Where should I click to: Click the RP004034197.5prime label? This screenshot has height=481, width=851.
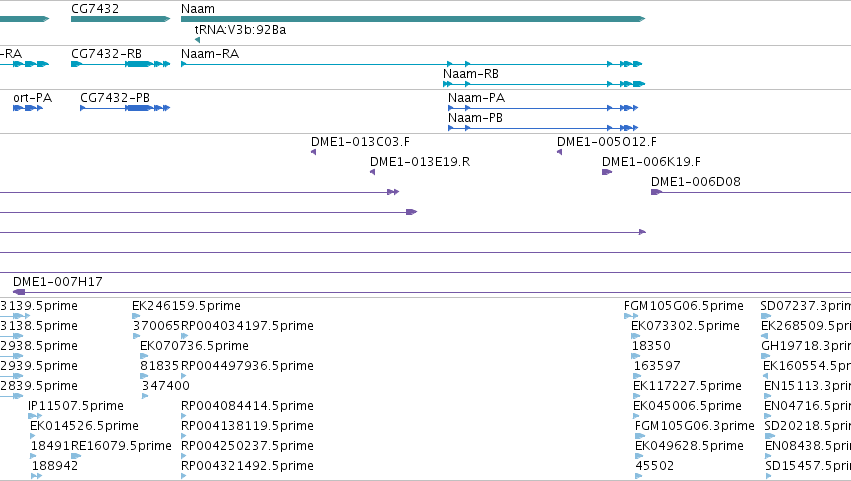(x=247, y=326)
